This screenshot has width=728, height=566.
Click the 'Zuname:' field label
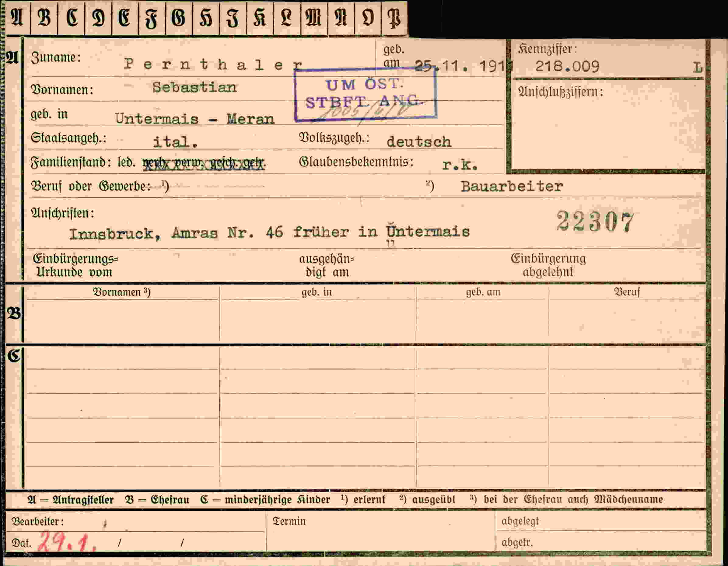pos(56,58)
